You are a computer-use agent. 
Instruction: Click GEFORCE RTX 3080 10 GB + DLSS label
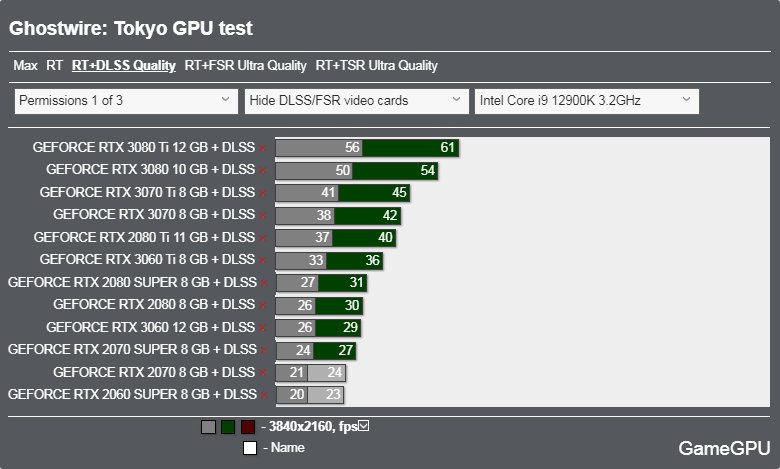click(x=151, y=170)
